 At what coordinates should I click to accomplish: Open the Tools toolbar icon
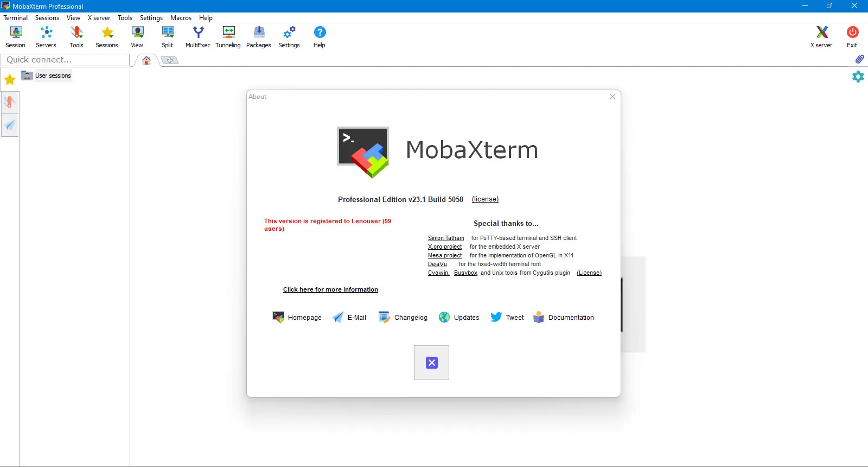tap(76, 37)
